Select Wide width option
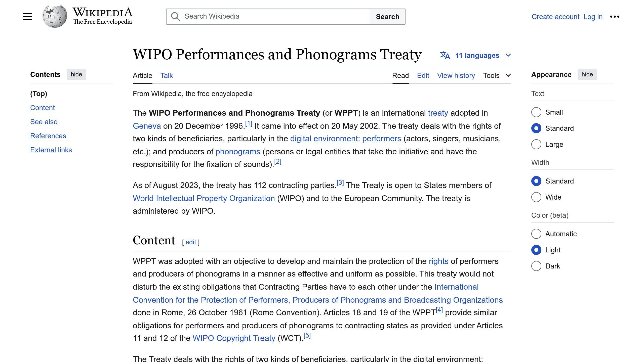Viewport: 644px width, 362px height. (x=536, y=197)
